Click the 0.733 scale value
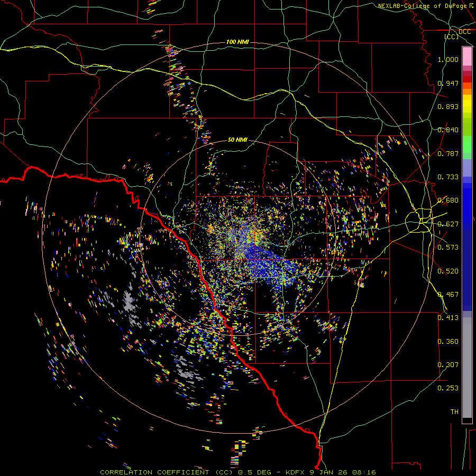 448,177
